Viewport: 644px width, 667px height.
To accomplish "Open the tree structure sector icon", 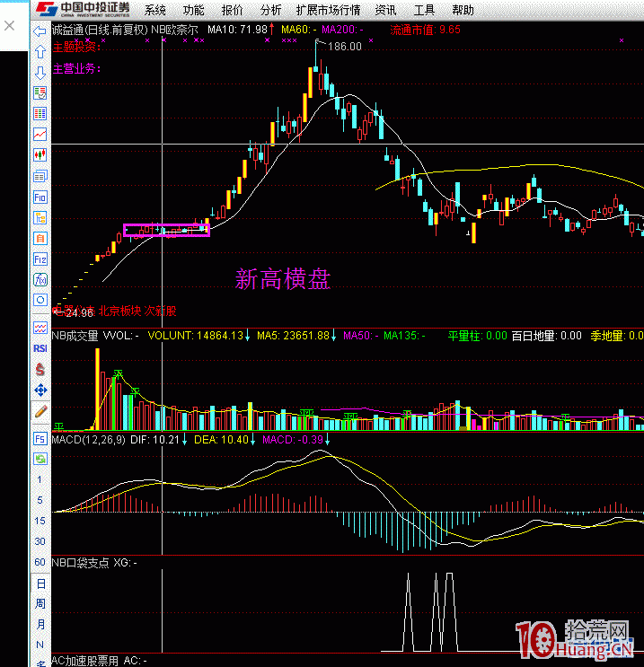I will click(40, 218).
